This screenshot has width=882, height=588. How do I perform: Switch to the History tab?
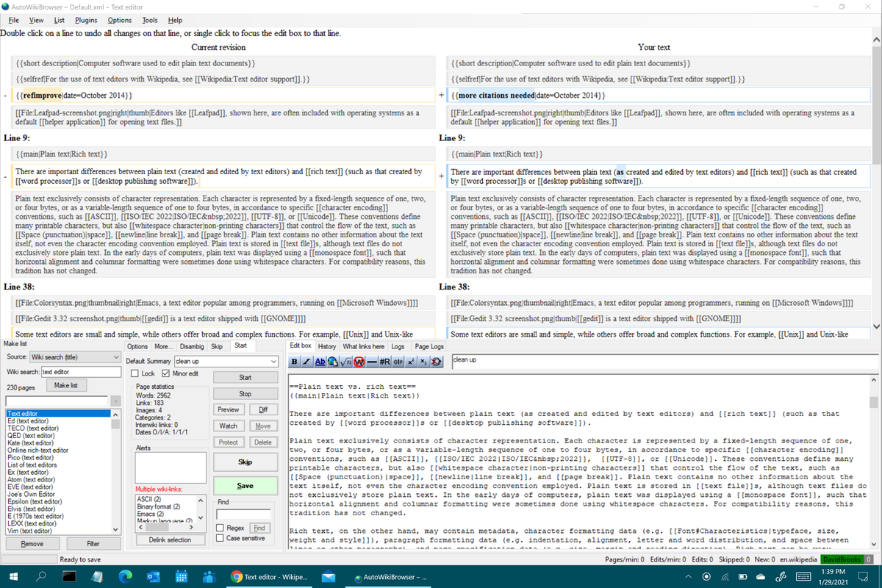pos(327,346)
